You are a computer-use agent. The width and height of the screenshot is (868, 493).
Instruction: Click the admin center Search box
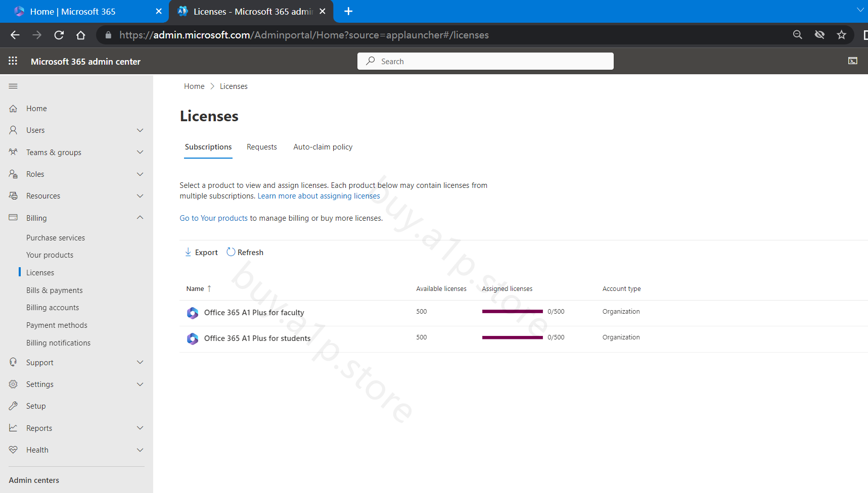coord(485,61)
